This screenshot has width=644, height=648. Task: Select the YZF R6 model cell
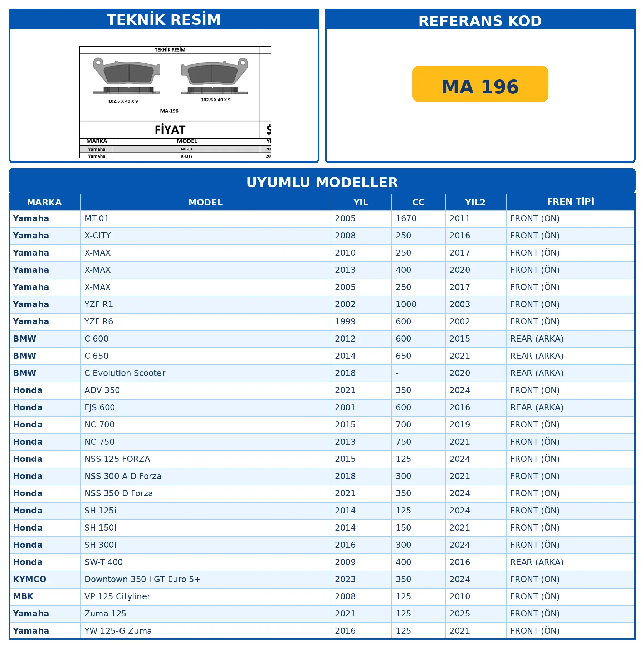tap(206, 321)
